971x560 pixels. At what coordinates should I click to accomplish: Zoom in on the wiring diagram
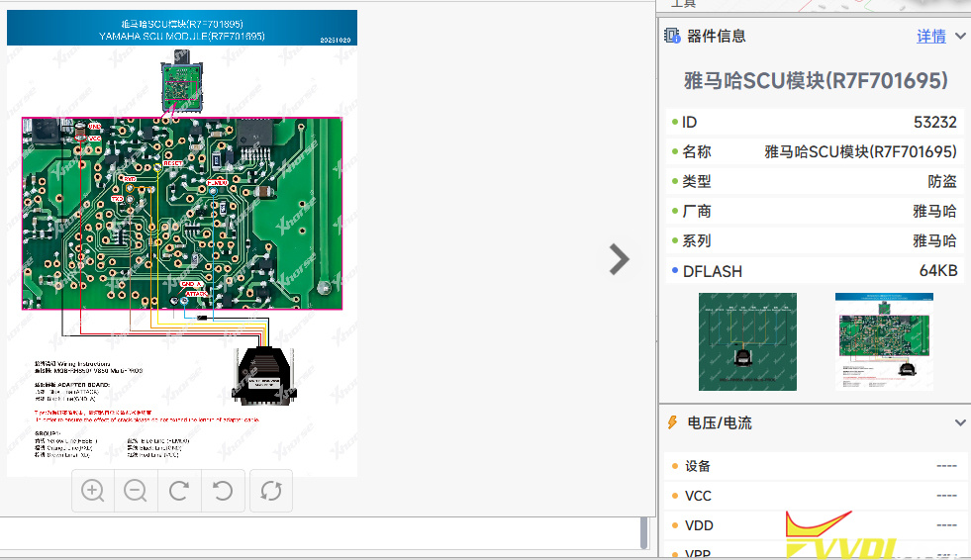93,491
